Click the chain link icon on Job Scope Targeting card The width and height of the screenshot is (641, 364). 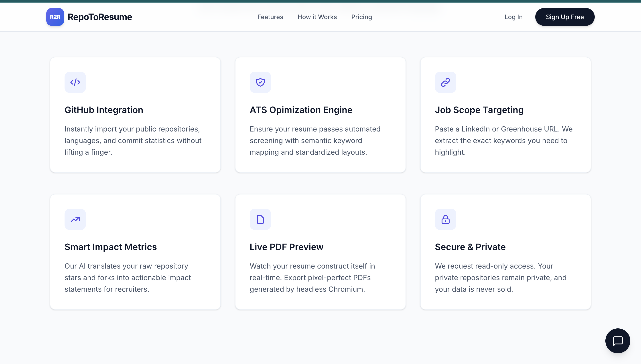446,82
